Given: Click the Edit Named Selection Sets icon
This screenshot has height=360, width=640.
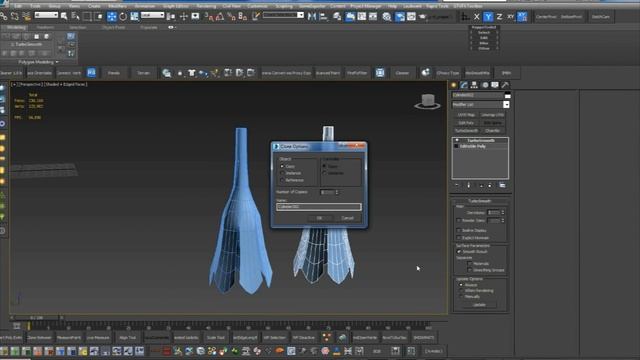Looking at the screenshot, I should click(x=256, y=16).
